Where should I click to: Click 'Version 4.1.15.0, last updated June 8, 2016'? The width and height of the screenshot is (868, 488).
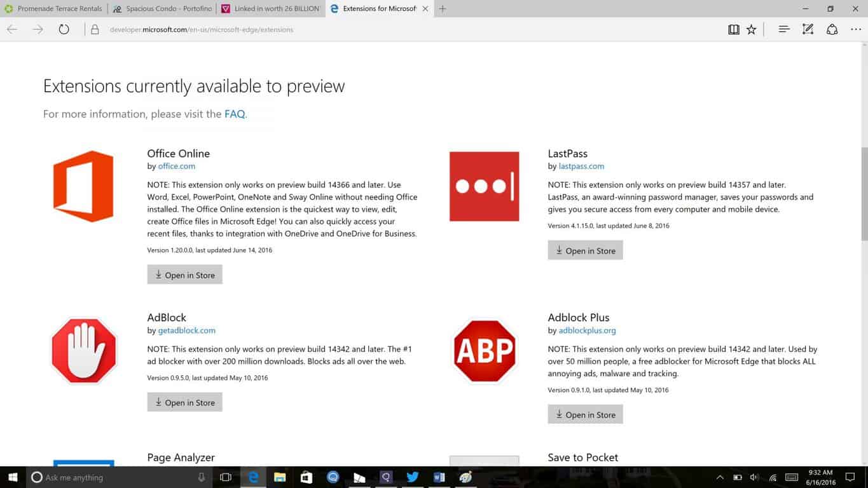click(x=609, y=226)
